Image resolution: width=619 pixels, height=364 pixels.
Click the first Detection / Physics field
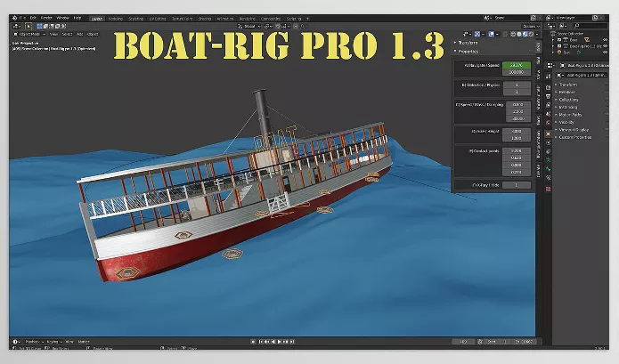(x=517, y=85)
